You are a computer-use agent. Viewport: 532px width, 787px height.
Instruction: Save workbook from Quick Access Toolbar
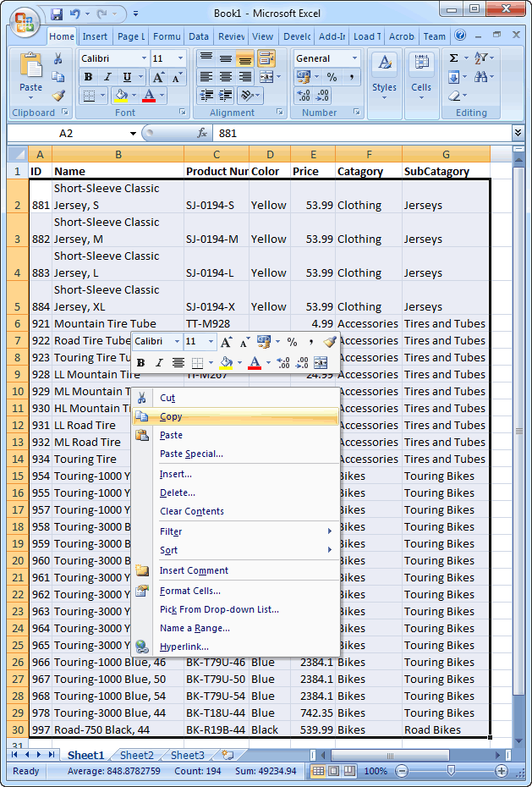(x=57, y=14)
